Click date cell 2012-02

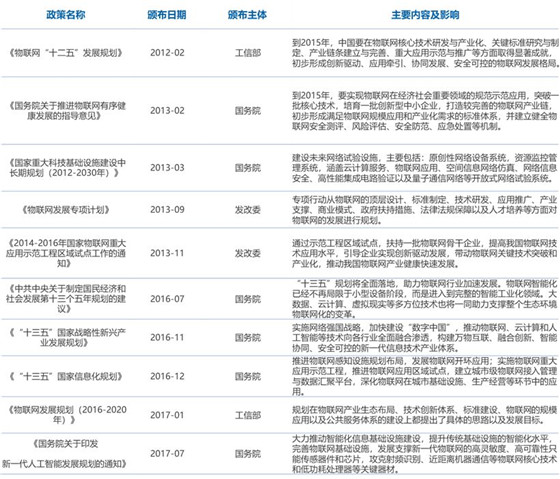pos(167,53)
